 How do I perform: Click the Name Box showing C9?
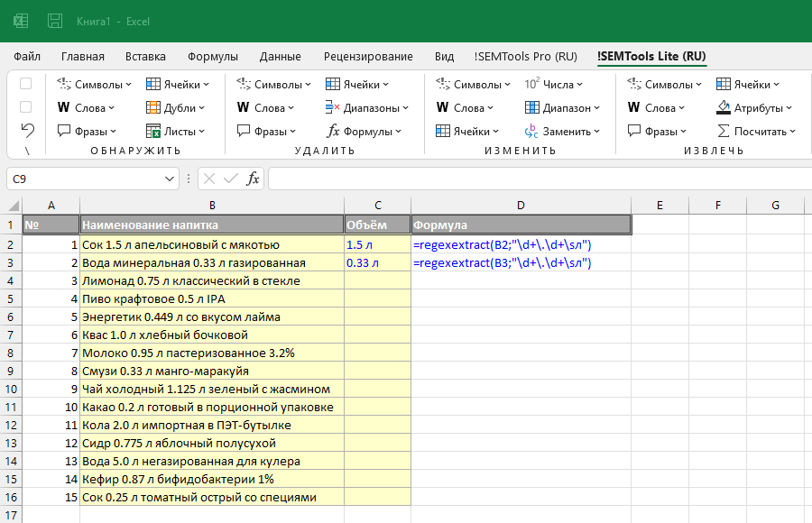click(86, 179)
